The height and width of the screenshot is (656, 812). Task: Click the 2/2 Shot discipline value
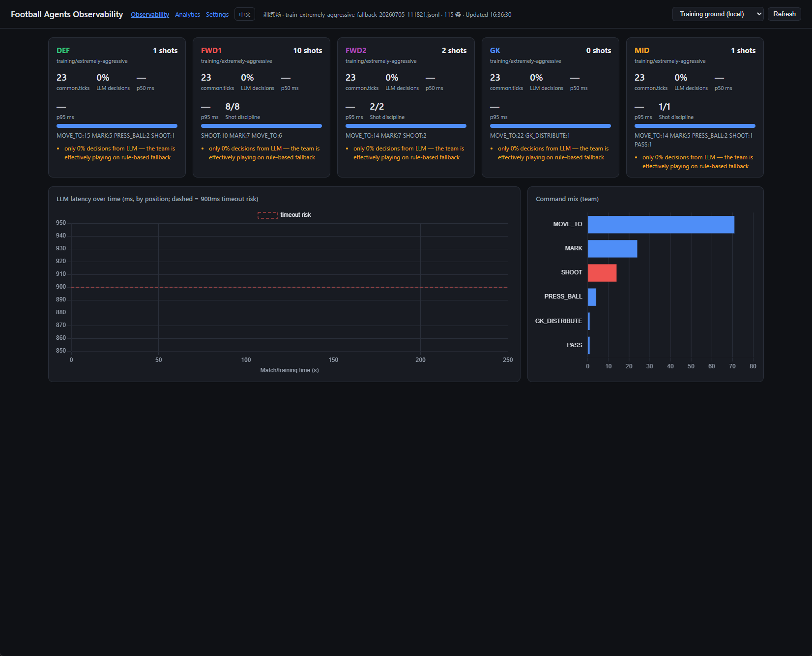click(377, 107)
